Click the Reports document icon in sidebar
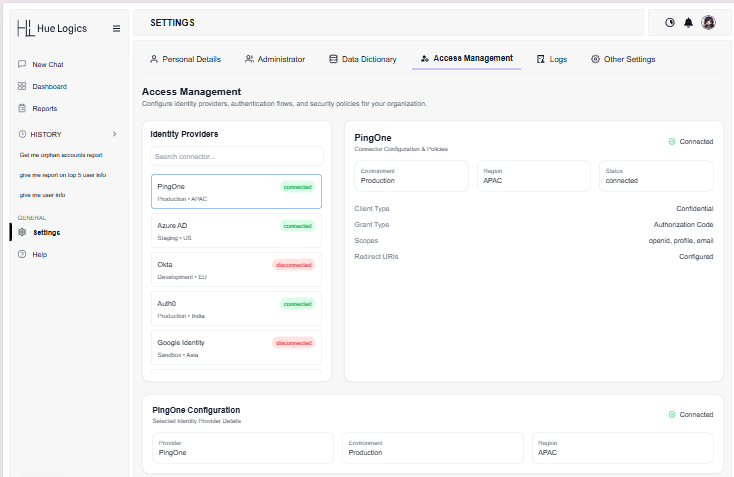The width and height of the screenshot is (734, 477). coord(22,108)
